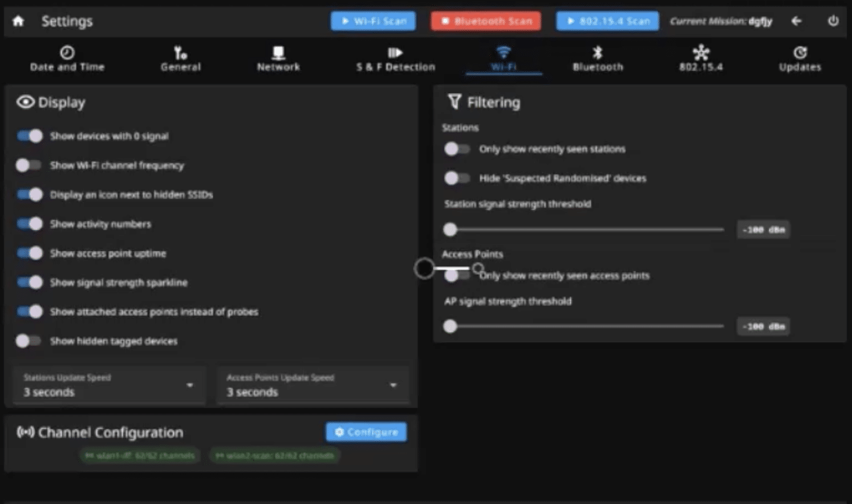
Task: Toggle Show signal strength sparkline
Action: click(x=30, y=282)
